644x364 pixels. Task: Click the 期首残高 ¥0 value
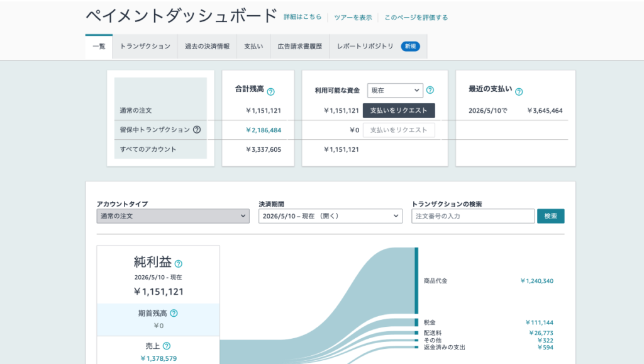click(158, 326)
